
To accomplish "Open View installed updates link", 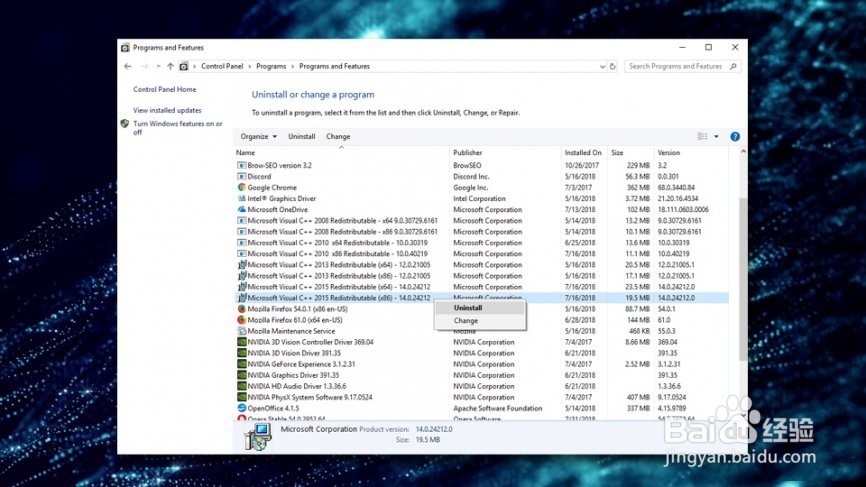I will pyautogui.click(x=167, y=110).
